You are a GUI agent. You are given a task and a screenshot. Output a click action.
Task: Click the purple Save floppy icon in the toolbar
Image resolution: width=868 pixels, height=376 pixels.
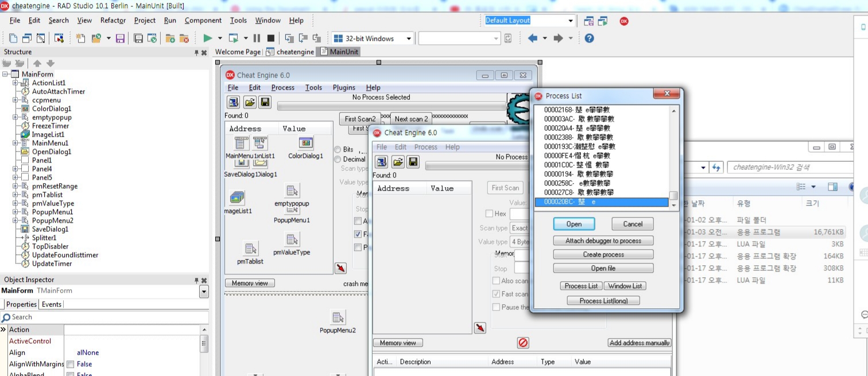pyautogui.click(x=120, y=38)
